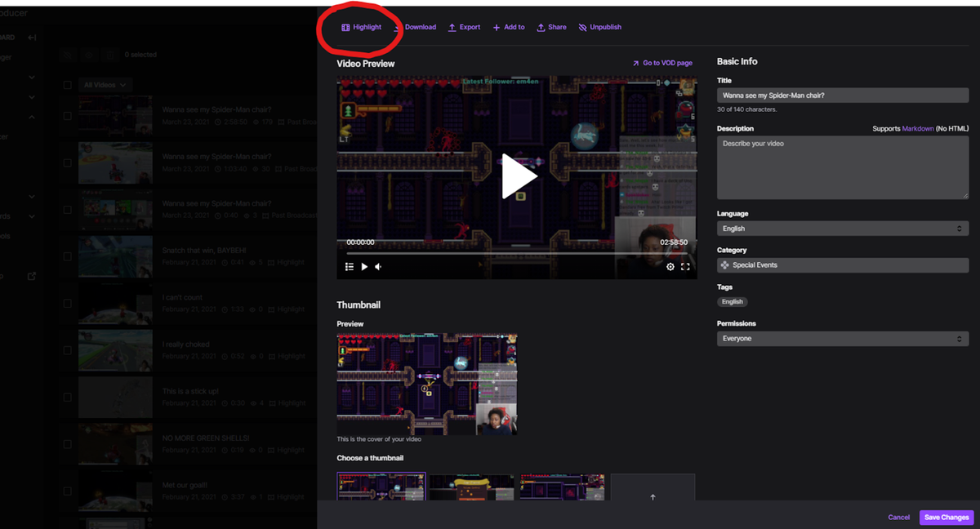Click the Save Changes button

(946, 517)
